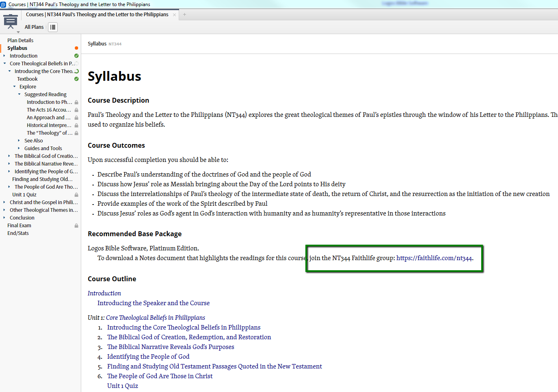
Task: Click lock icon beside Introduction to Ph…
Action: click(x=76, y=102)
